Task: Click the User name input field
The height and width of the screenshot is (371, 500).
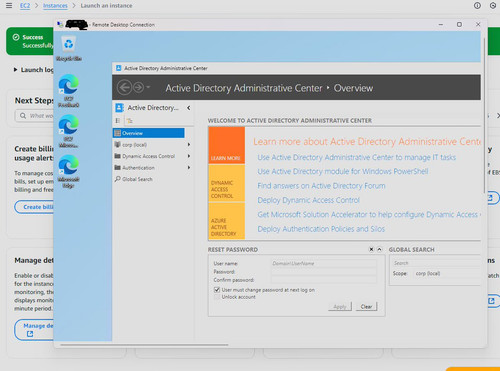Action: pos(324,263)
